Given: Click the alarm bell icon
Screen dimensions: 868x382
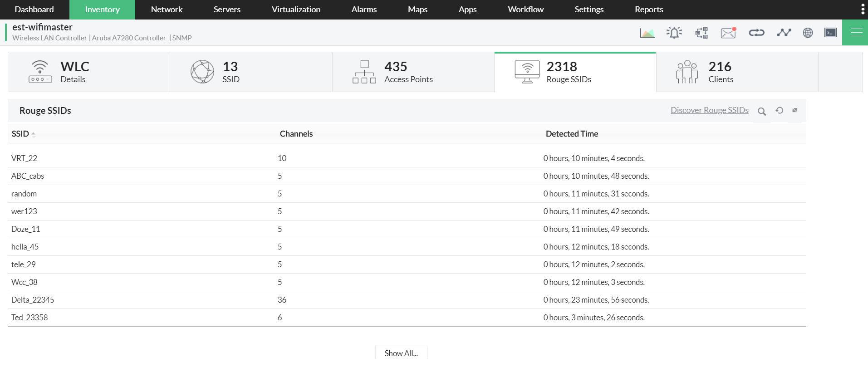Looking at the screenshot, I should coord(674,33).
